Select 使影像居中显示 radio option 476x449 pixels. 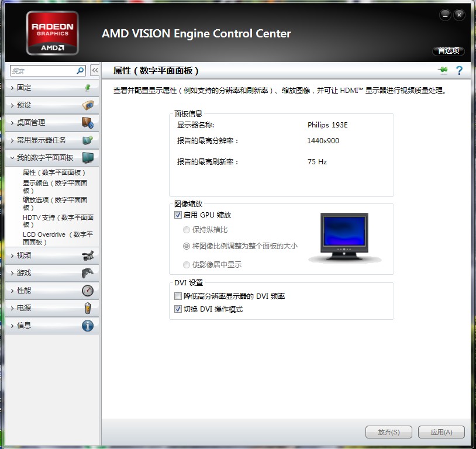click(x=187, y=265)
